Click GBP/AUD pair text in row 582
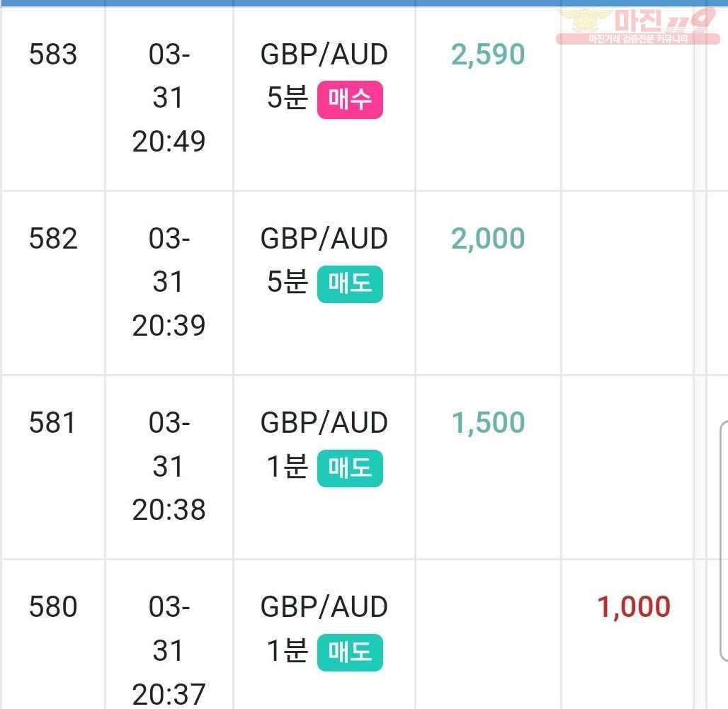Image resolution: width=728 pixels, height=709 pixels. coord(324,239)
